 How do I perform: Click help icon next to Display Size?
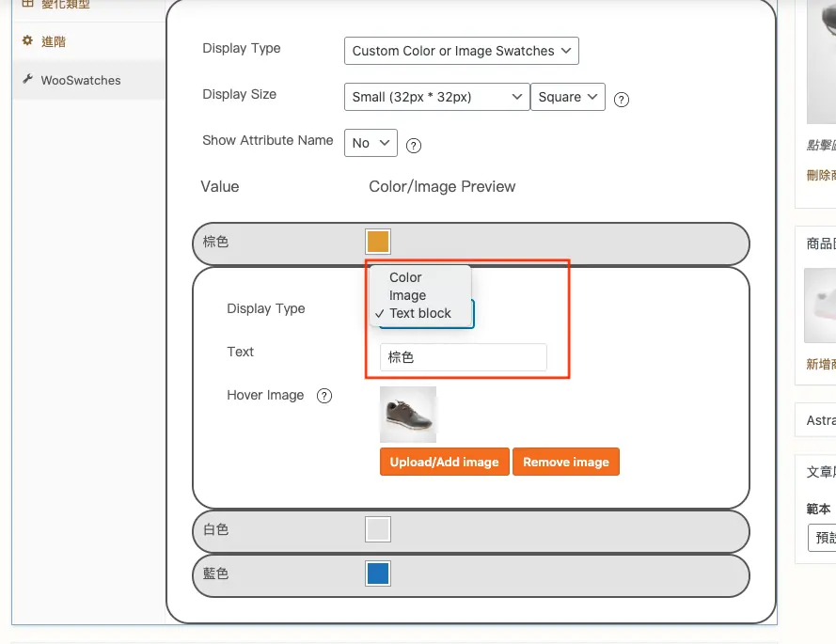pos(622,100)
